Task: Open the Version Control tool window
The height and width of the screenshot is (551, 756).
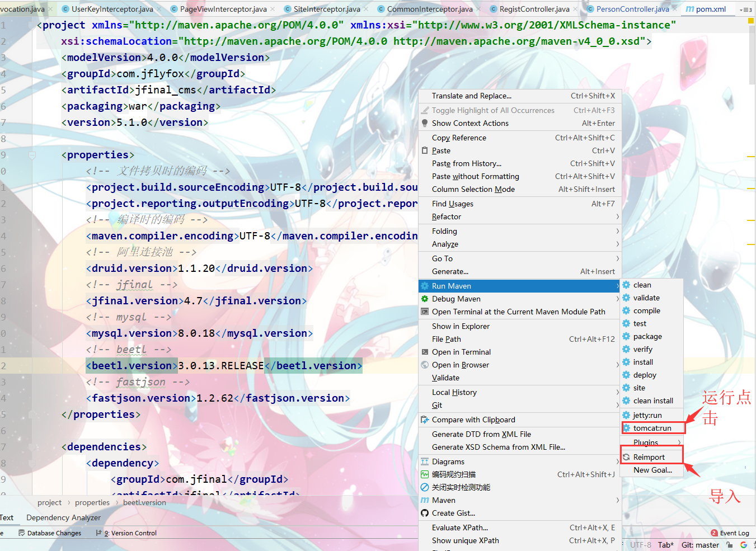Action: pos(126,533)
